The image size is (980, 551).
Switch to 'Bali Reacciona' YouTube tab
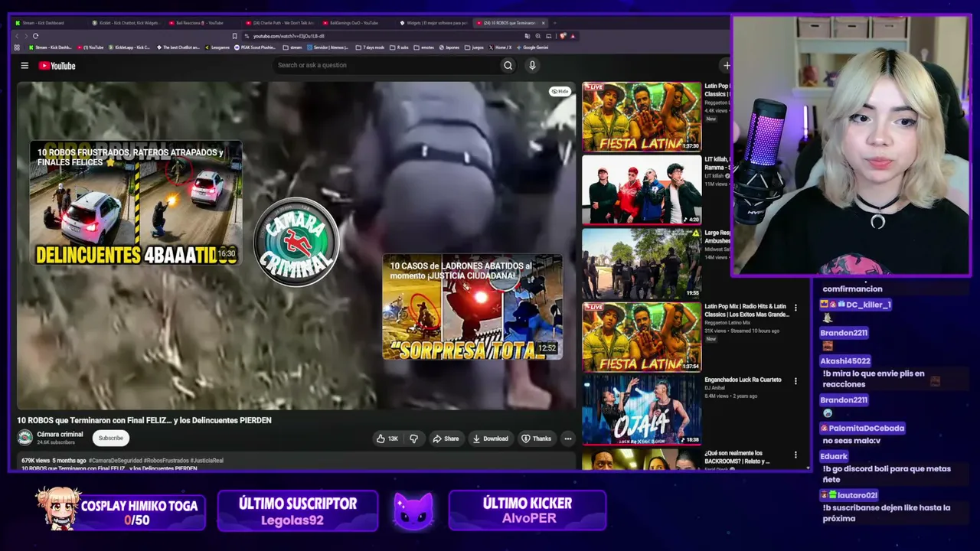pos(203,23)
